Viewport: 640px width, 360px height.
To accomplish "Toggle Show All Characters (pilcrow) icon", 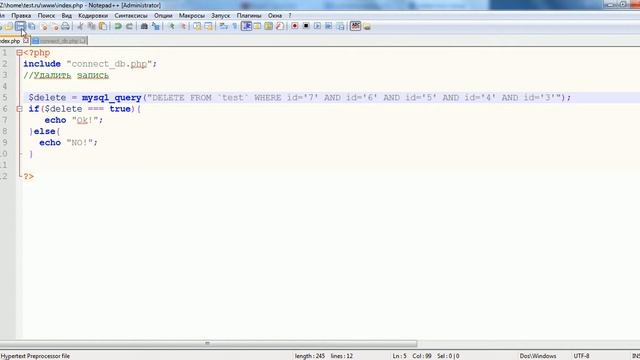I will click(x=235, y=27).
